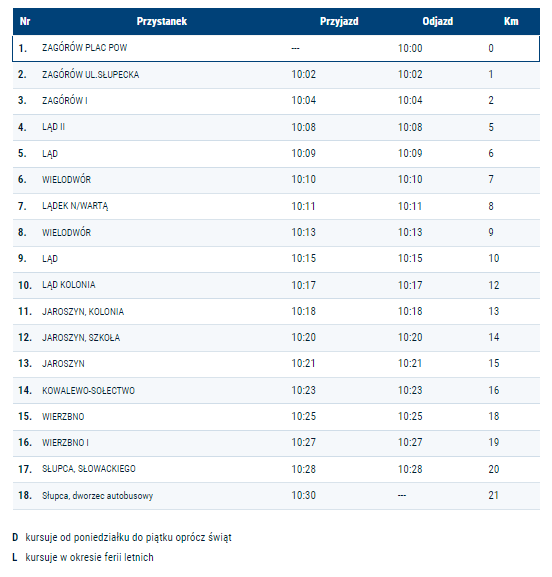Select the LĄDEK N/WARTĄ stop
Viewport: 552px width, 577px height.
click(x=75, y=206)
